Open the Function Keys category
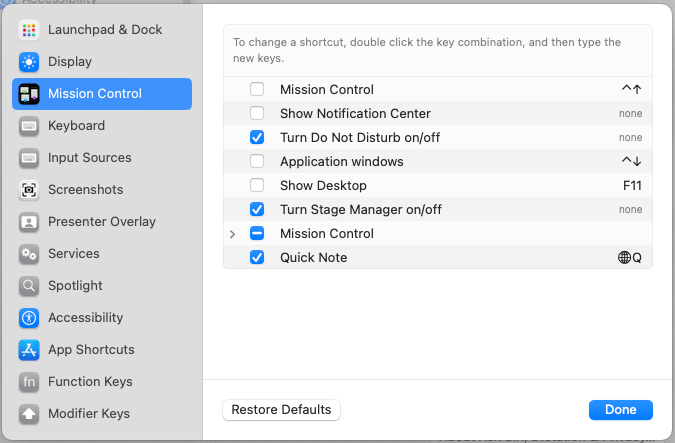Viewport: 675px width, 443px height. [89, 382]
